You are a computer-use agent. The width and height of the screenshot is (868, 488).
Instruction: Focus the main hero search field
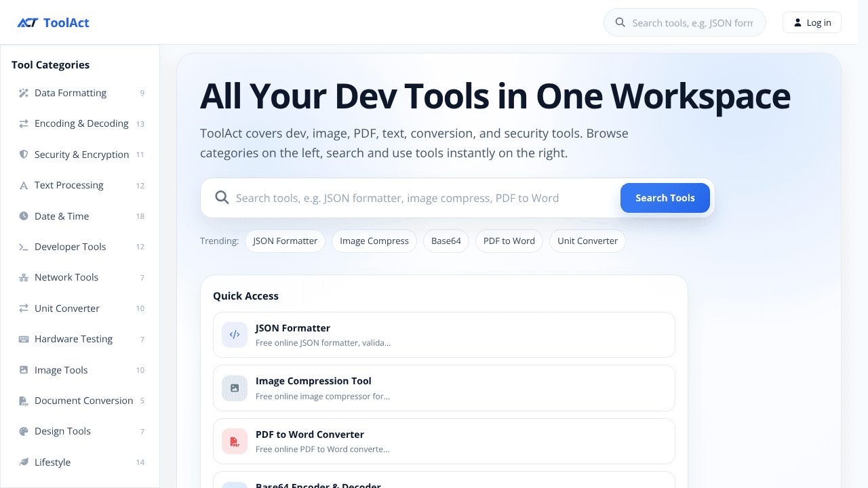coord(425,198)
